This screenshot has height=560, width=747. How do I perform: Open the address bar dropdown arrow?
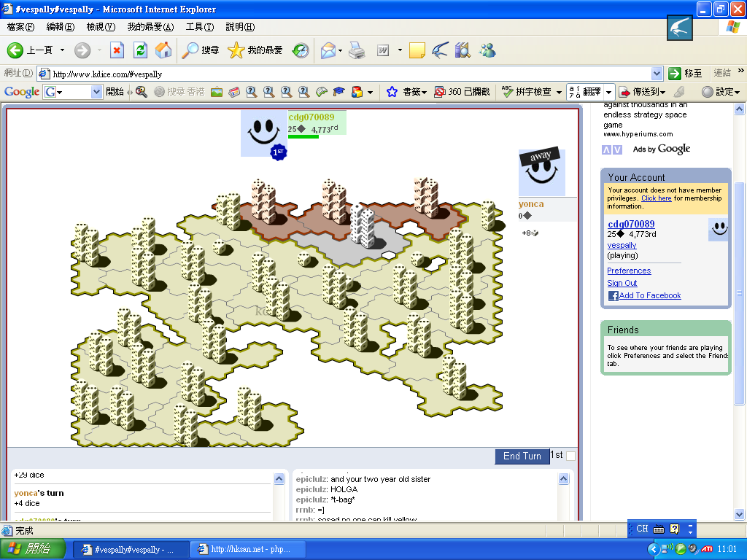click(657, 74)
